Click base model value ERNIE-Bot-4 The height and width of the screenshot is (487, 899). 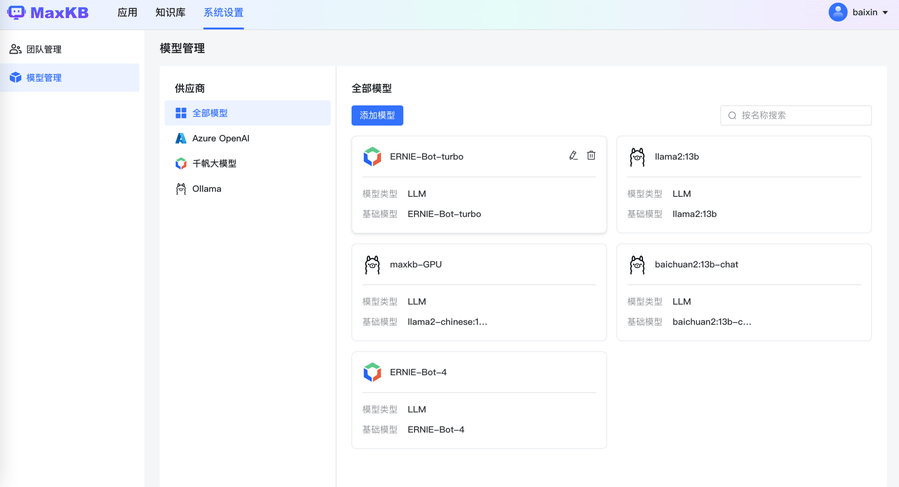[436, 430]
